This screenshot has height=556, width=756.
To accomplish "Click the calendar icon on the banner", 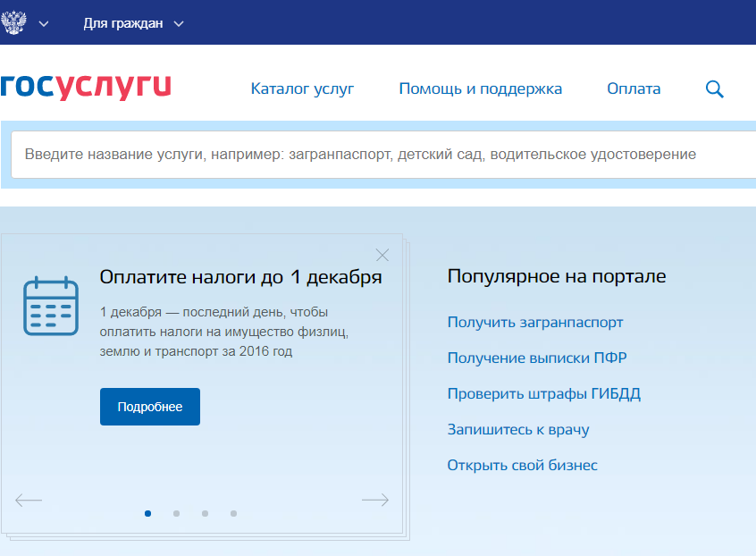I will 51,306.
